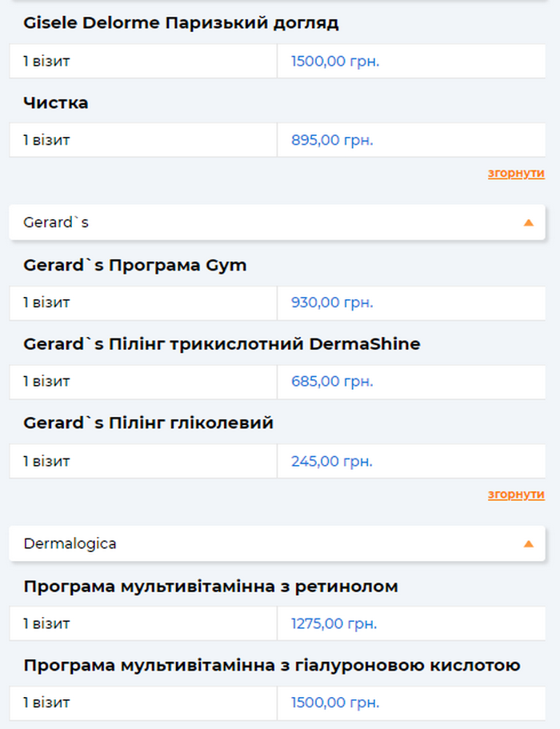Click 'Gerard`s Пілінг трикислотний DermaShine' title
The image size is (560, 729).
222,344
